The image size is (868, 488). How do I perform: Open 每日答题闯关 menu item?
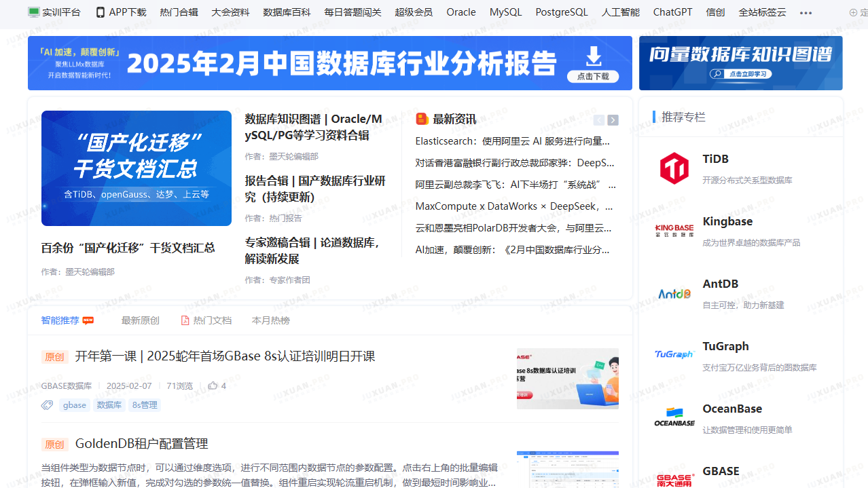(x=352, y=12)
